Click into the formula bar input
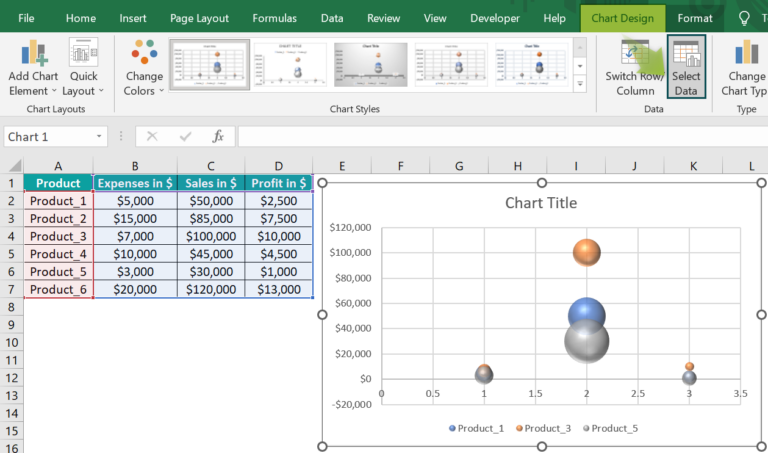This screenshot has height=453, width=768. tap(503, 137)
